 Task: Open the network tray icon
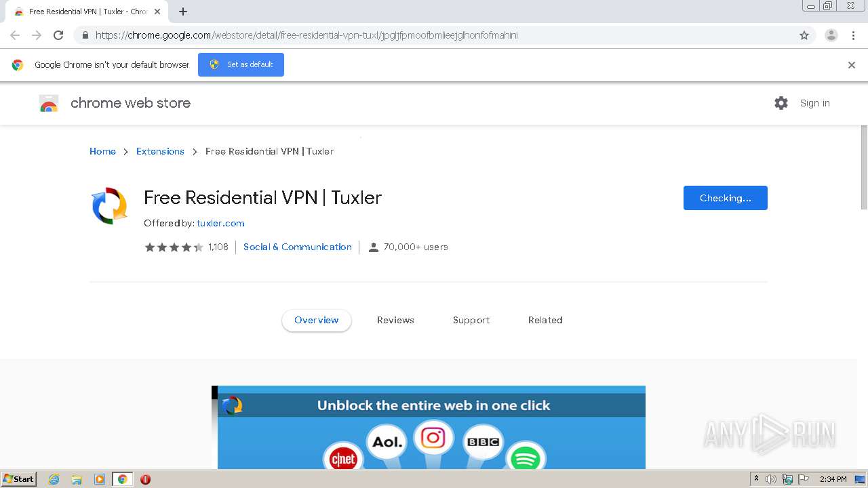(787, 479)
